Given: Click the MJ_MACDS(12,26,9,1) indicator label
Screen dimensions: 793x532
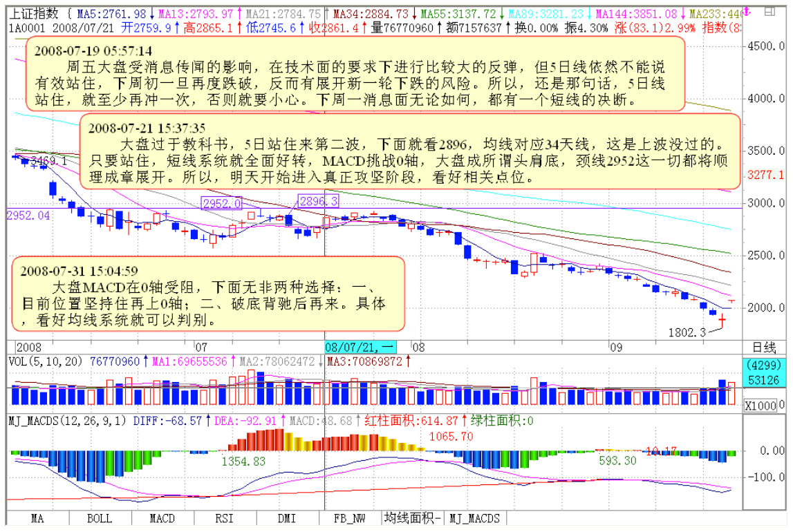Looking at the screenshot, I should 68,420.
